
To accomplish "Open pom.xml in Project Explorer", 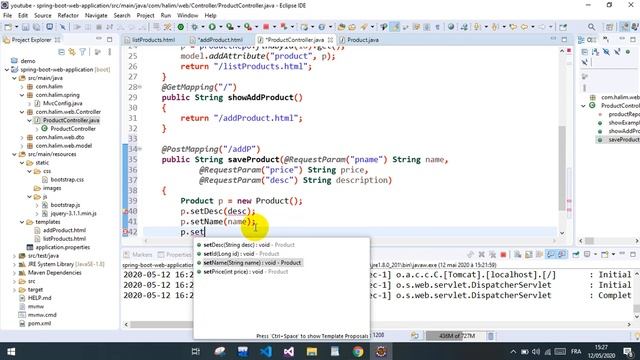I will [39, 323].
